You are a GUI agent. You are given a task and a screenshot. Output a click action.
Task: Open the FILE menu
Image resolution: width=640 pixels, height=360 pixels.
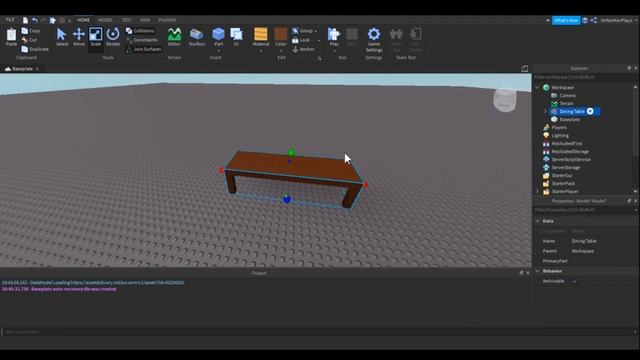[x=10, y=20]
